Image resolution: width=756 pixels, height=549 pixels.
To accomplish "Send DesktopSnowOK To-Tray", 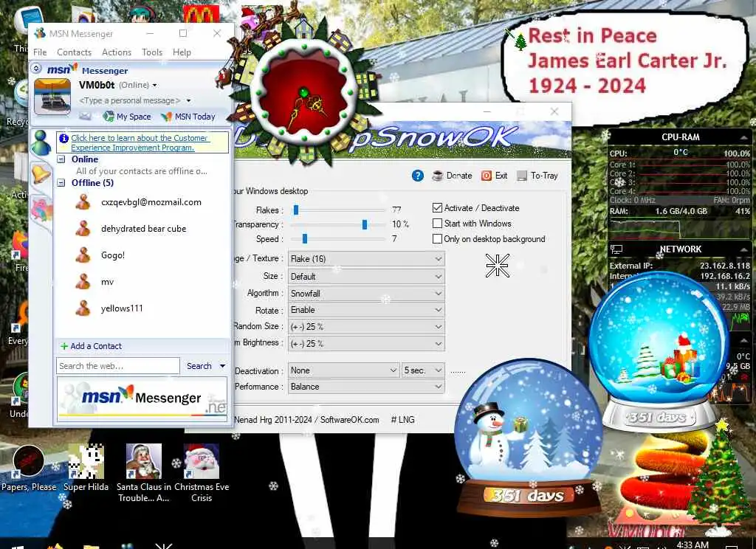I will 537,176.
